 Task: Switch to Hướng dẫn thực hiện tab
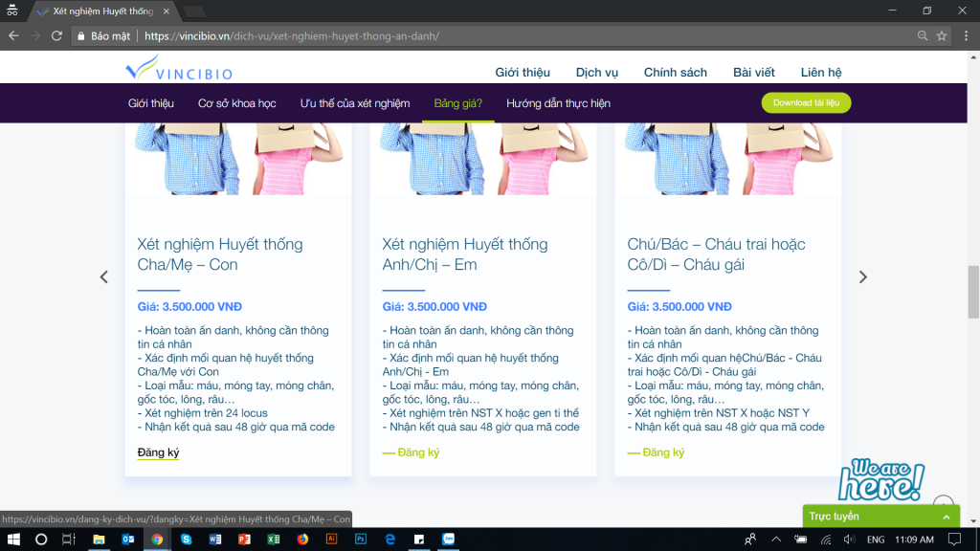pyautogui.click(x=558, y=103)
